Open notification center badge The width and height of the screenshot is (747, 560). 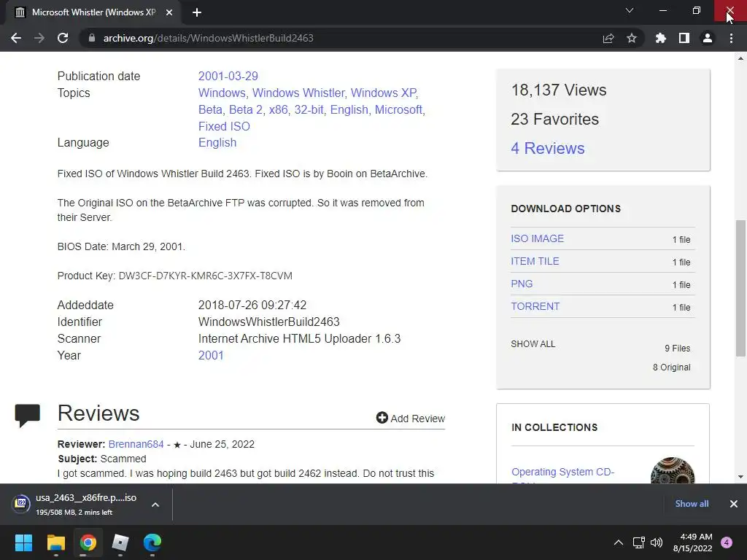tap(727, 542)
